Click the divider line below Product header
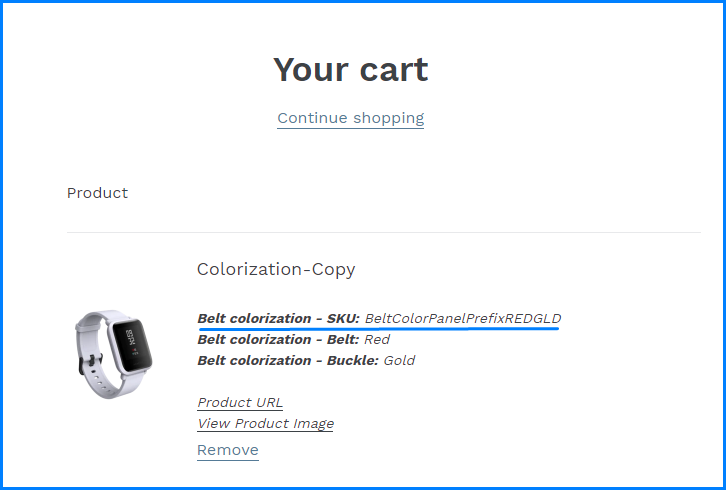 coord(383,232)
